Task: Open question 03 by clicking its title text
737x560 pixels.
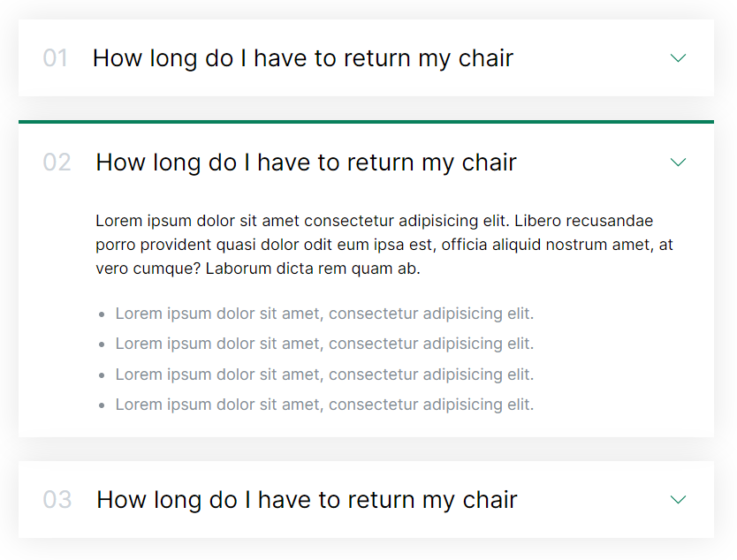Action: (307, 500)
